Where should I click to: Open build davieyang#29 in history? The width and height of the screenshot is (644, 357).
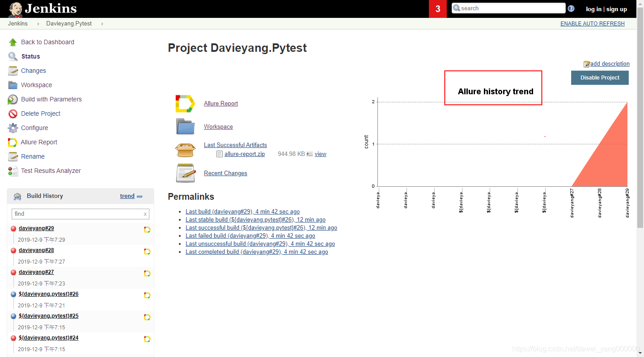(36, 228)
